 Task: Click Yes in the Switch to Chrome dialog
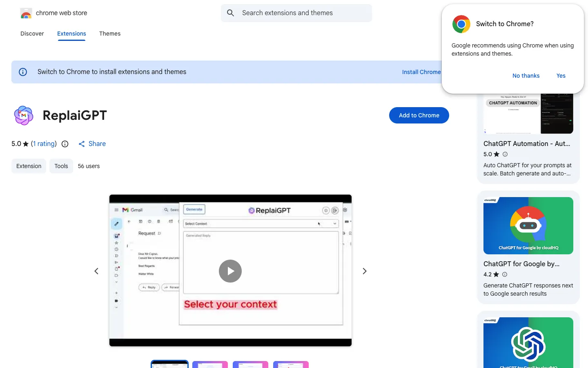[561, 76]
